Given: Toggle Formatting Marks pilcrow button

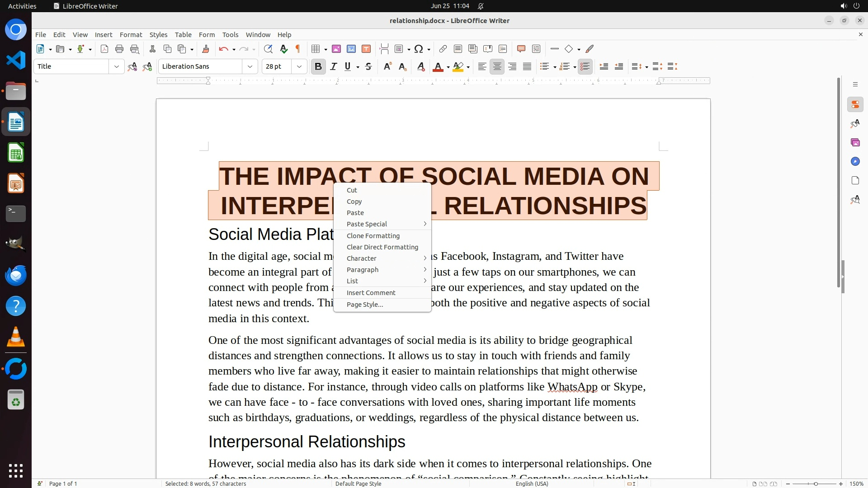Looking at the screenshot, I should tap(298, 49).
